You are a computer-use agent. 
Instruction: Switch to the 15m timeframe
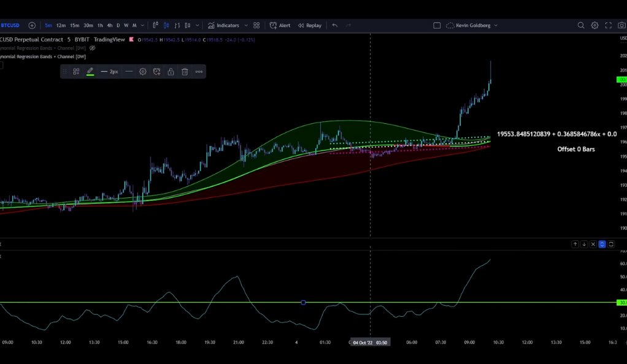click(75, 25)
